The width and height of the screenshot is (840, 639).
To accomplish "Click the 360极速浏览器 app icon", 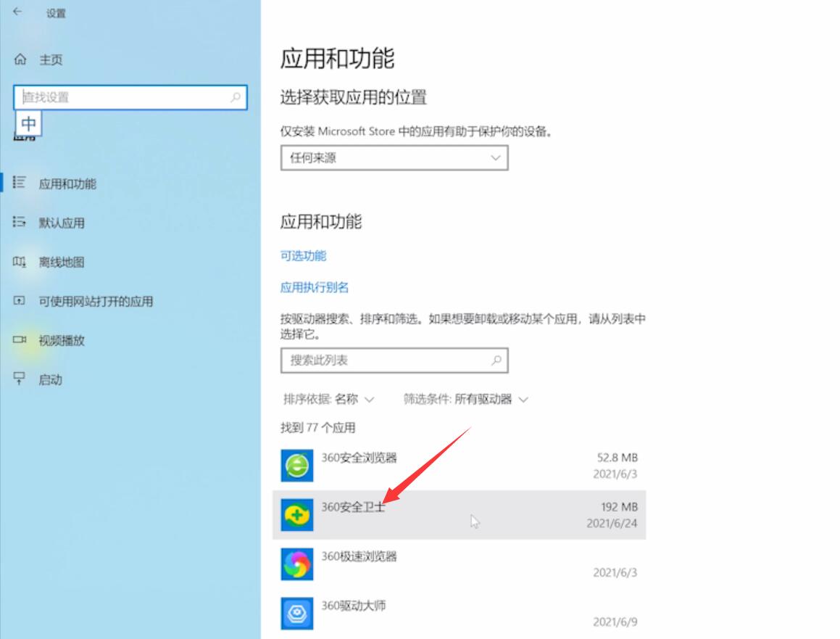I will (296, 564).
